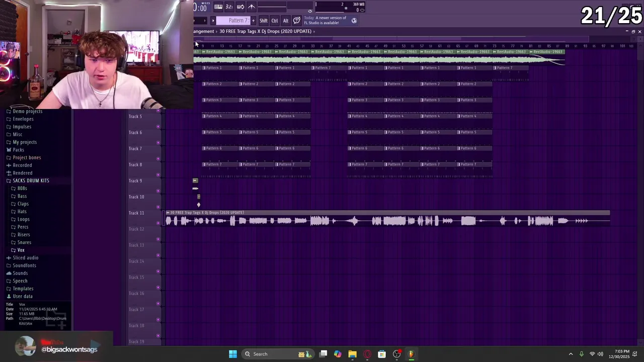Mute Track 11 with its green light
Viewport: 644px width, 362px height.
tap(158, 223)
